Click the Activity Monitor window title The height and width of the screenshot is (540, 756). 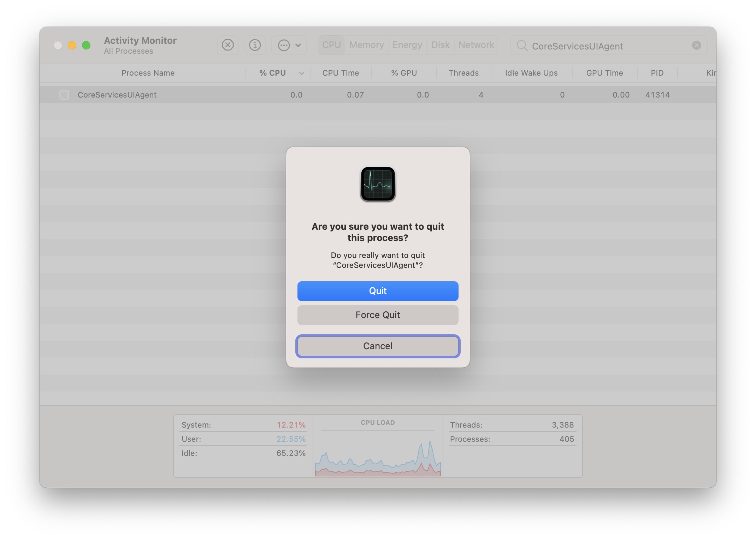140,41
